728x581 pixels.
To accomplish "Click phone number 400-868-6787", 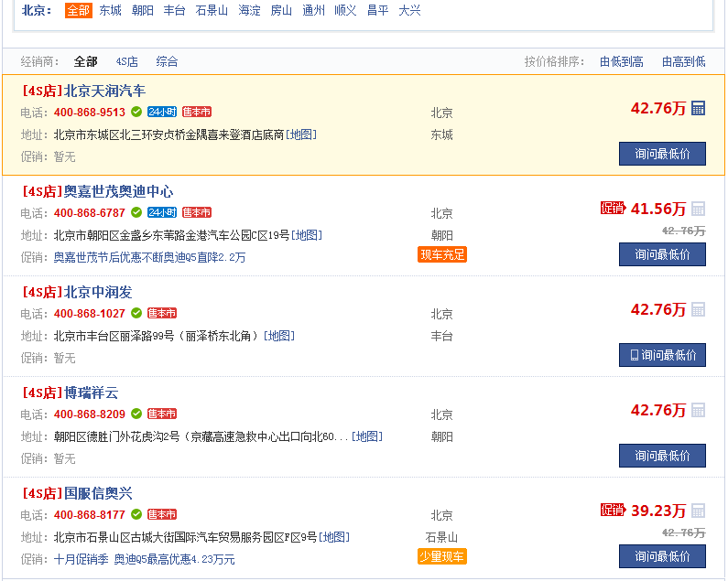I will pos(90,213).
